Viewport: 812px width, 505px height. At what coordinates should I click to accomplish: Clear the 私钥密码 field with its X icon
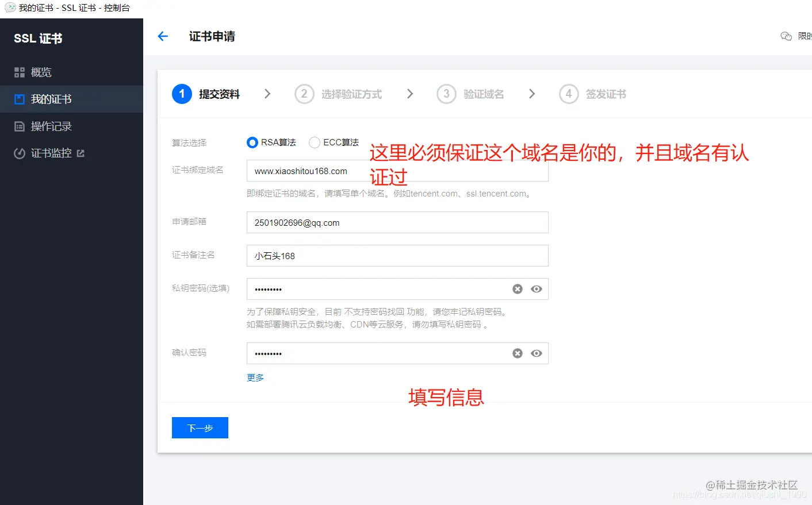(518, 289)
